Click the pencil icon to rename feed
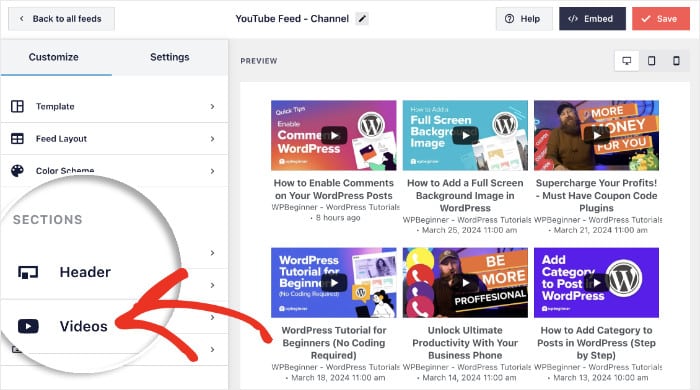Screen dimensions: 700x390 (362, 19)
